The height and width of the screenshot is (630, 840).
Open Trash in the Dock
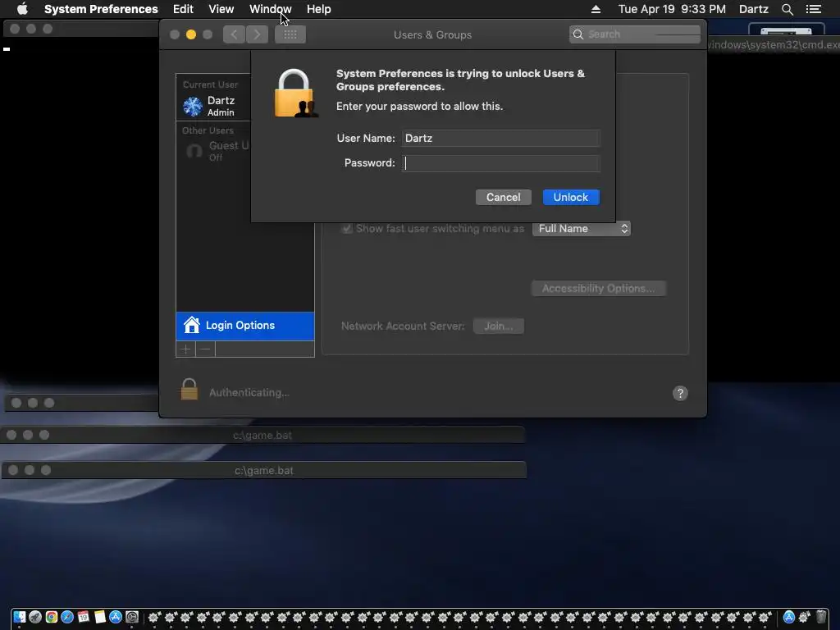[x=820, y=617]
